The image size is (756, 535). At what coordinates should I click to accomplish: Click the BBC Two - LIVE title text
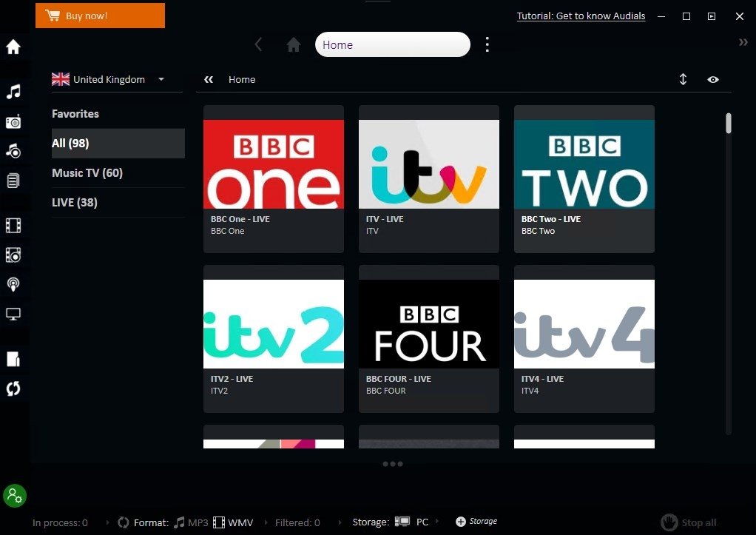click(x=551, y=219)
